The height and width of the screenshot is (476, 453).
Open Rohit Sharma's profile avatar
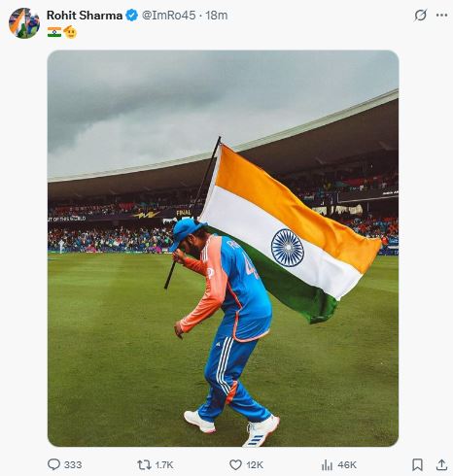24,23
